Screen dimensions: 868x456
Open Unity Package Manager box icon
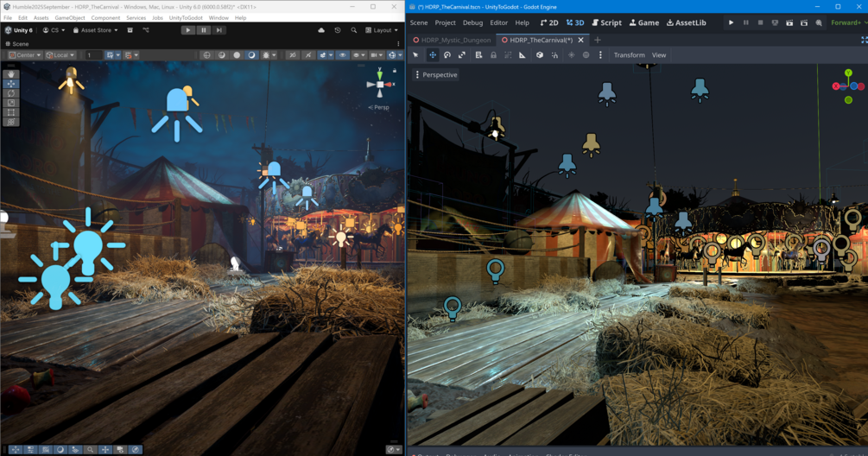[x=130, y=30]
